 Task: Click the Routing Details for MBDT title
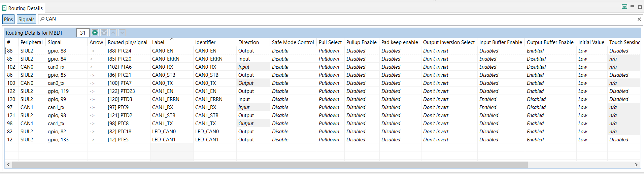point(34,33)
